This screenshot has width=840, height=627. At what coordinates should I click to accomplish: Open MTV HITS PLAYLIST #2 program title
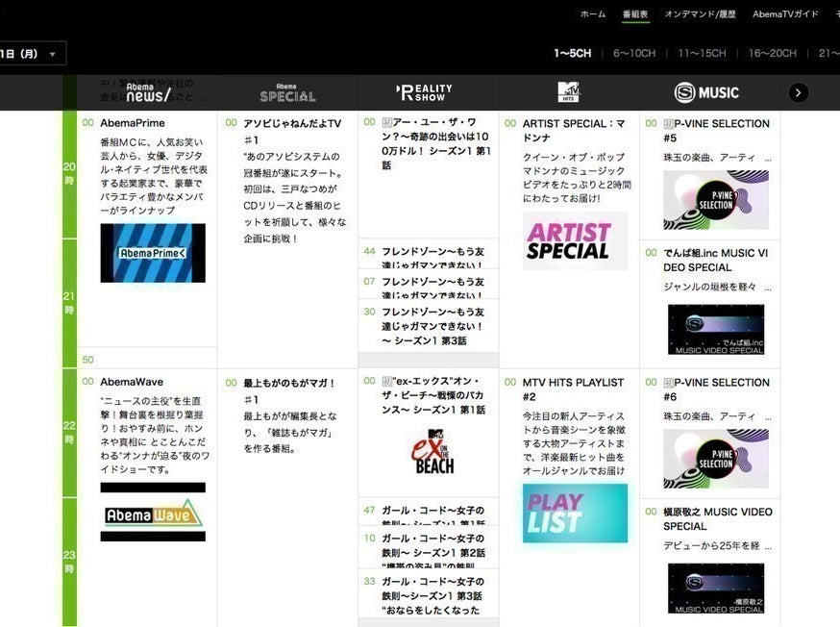click(573, 389)
